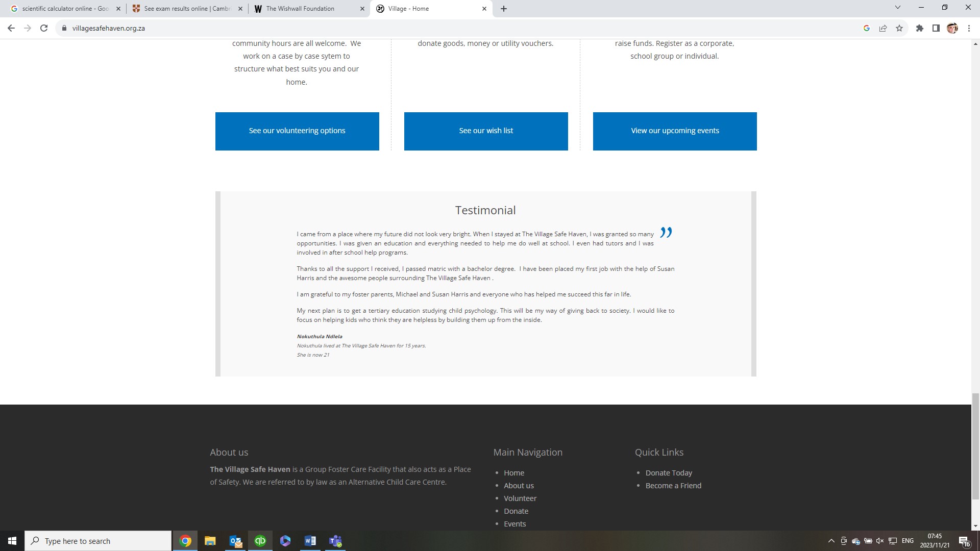The height and width of the screenshot is (551, 980).
Task: Toggle the browser side panel
Action: coord(936,28)
